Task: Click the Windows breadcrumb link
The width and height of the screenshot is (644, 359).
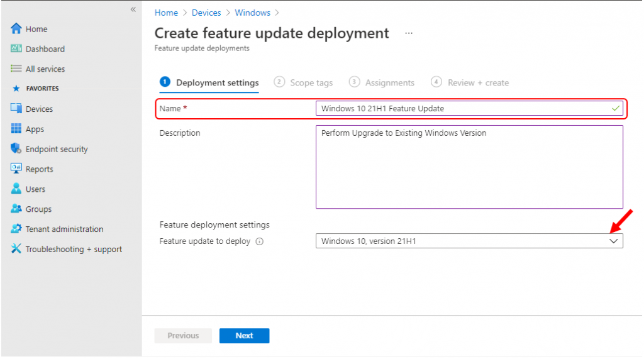Action: click(252, 13)
